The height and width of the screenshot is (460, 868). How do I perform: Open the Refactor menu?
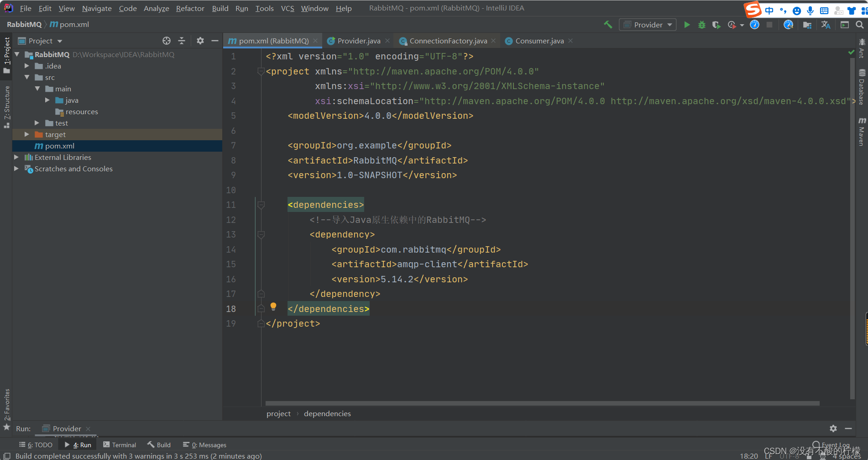[190, 8]
